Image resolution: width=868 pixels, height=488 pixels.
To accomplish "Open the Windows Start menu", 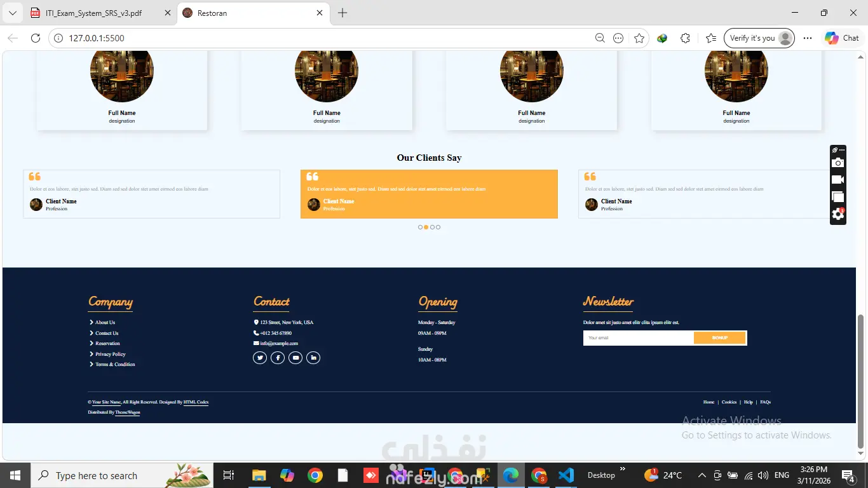I will coord(15,475).
